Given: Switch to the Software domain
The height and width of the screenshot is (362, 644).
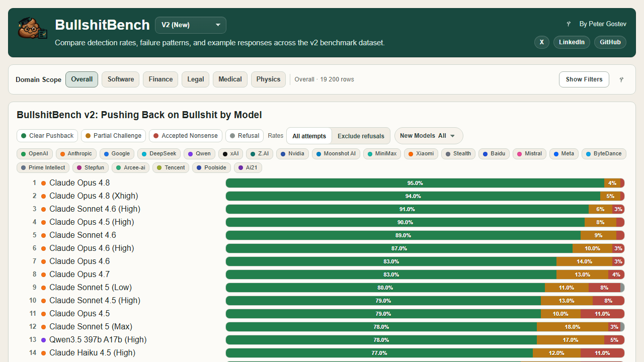Looking at the screenshot, I should [121, 79].
